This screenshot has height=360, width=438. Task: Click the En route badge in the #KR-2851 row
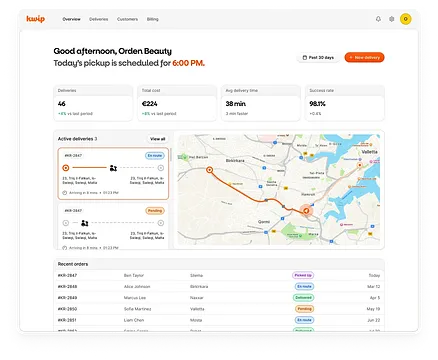tap(304, 320)
